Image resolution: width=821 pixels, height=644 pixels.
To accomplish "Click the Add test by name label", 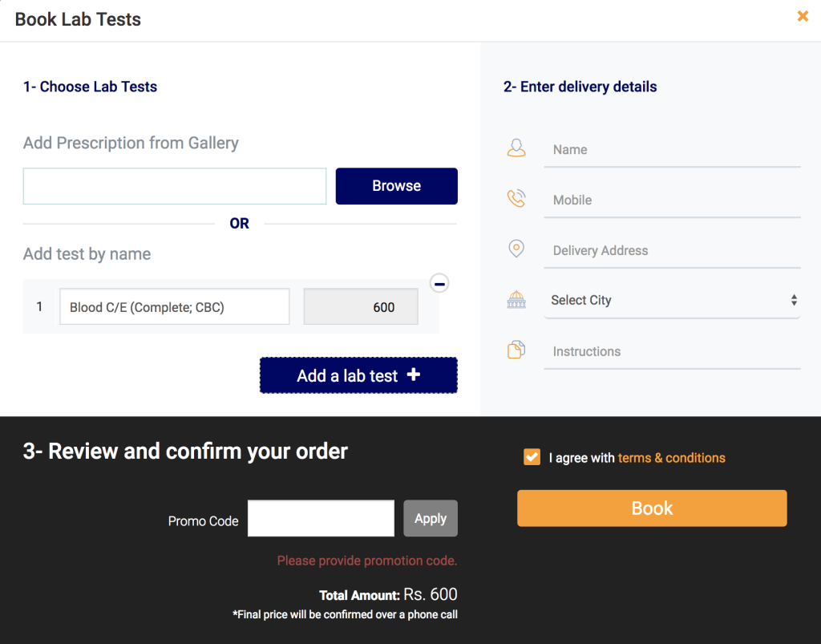I will [87, 254].
